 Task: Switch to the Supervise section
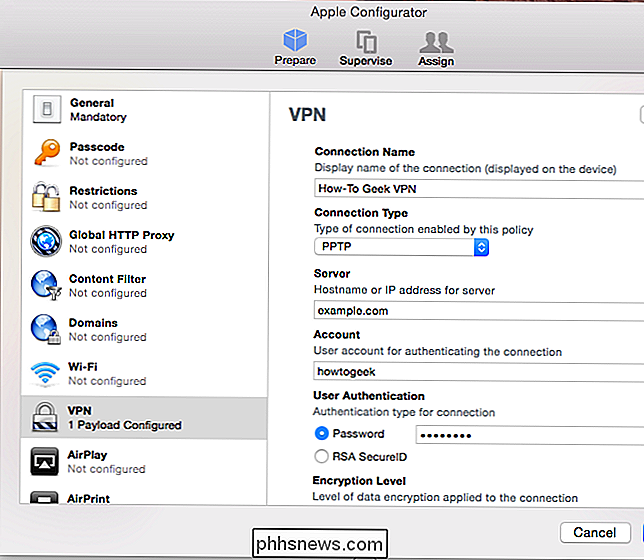click(x=366, y=48)
